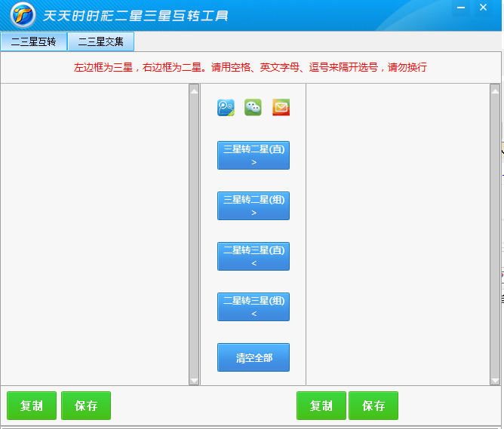This screenshot has height=429, width=504.
Task: Click the right box scrollbar up arrow
Action: click(495, 91)
